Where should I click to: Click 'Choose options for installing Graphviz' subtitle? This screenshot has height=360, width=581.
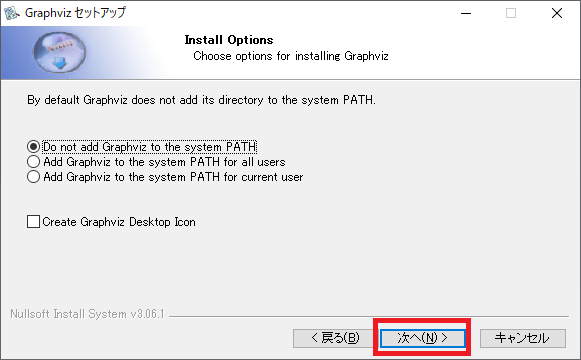tap(290, 56)
